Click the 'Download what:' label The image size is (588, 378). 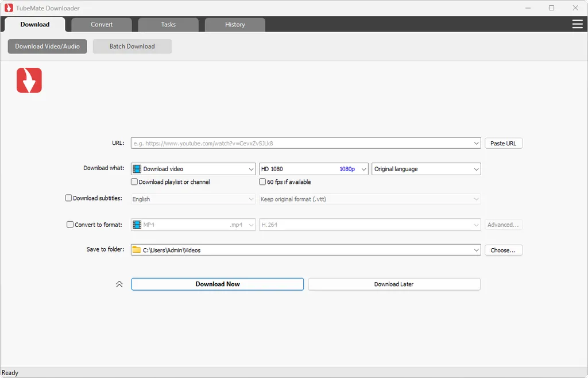pos(104,168)
